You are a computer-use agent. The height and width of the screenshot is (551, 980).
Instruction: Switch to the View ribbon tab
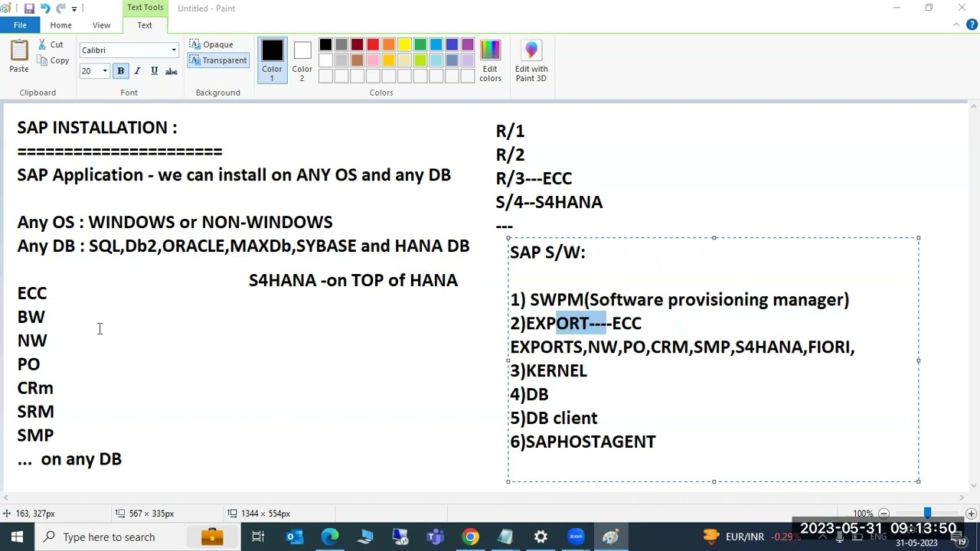[x=101, y=25]
